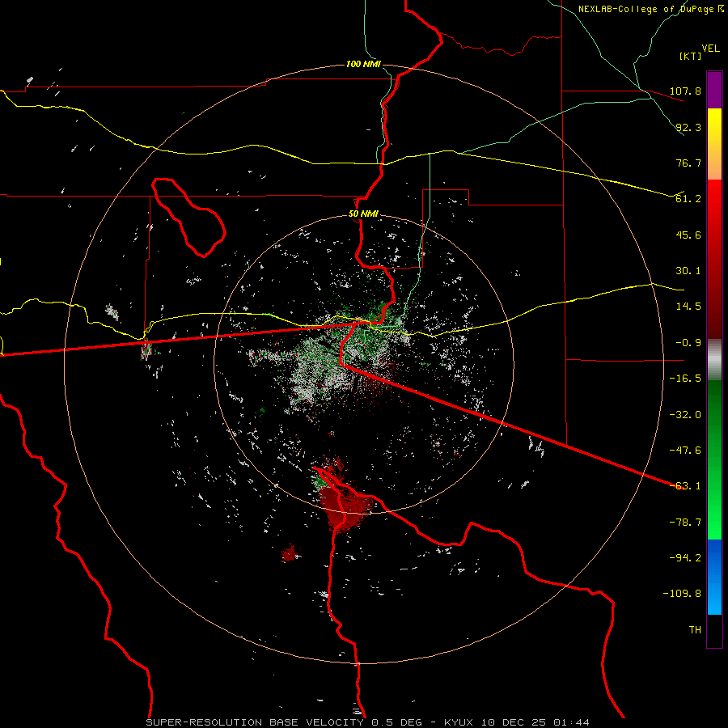The height and width of the screenshot is (728, 728).
Task: Click the KYUX station ID in caption
Action: click(459, 722)
